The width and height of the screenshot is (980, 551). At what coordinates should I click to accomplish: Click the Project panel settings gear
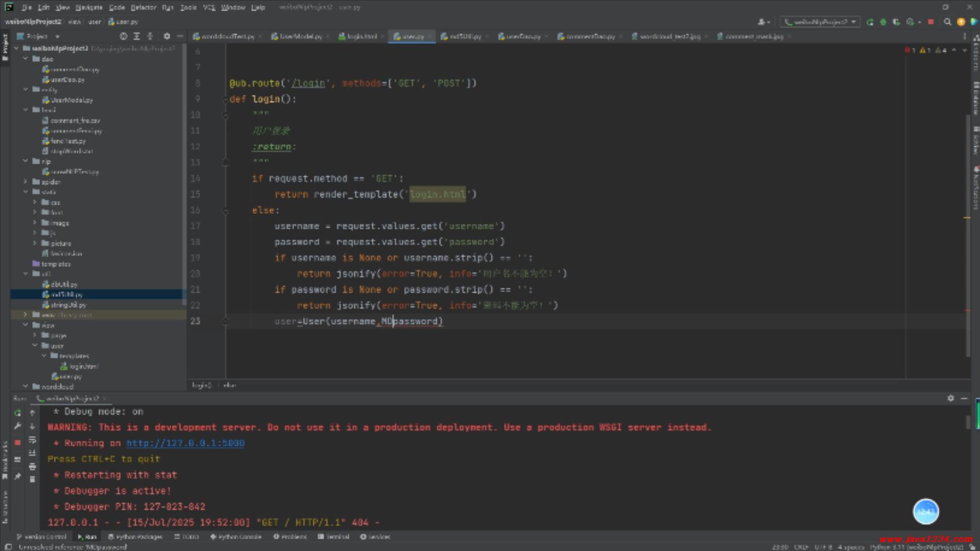(167, 36)
